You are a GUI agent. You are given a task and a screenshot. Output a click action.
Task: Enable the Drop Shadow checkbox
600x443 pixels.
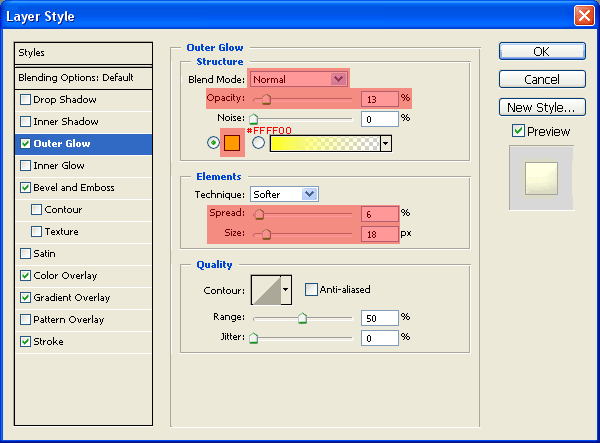coord(25,100)
